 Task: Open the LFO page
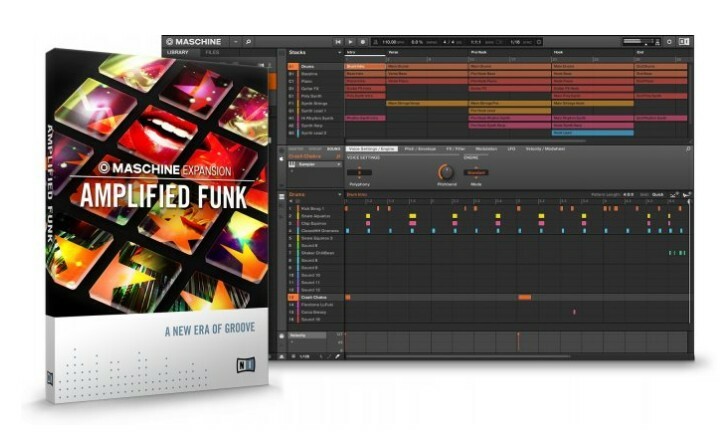tap(511, 149)
